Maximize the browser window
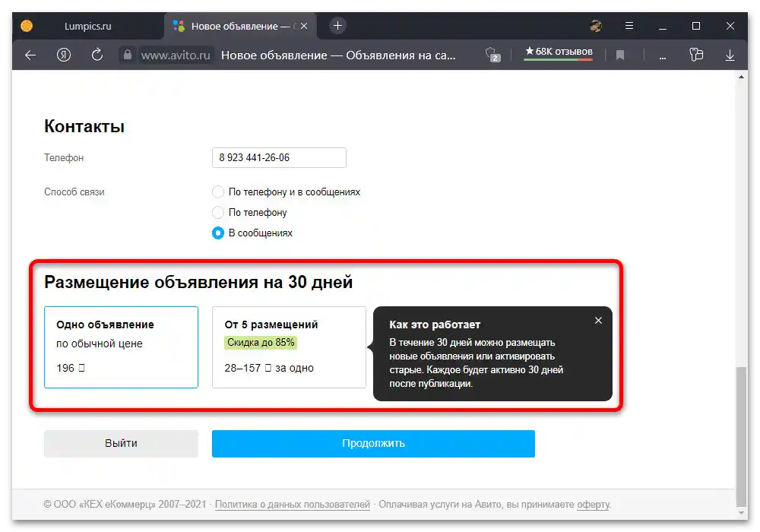This screenshot has width=760, height=532. [696, 26]
